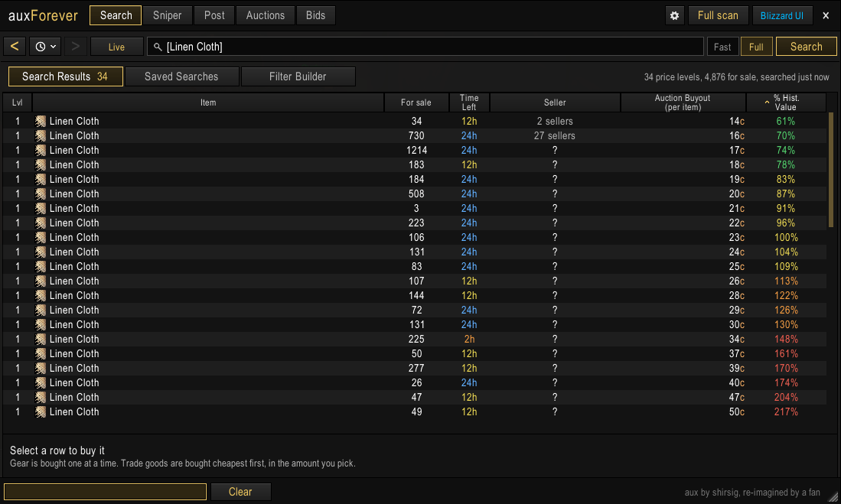Select Full scan mode toggle
This screenshot has width=841, height=504.
(x=756, y=47)
